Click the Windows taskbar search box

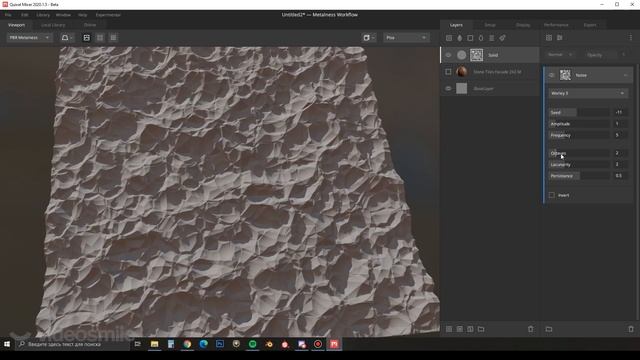73,344
